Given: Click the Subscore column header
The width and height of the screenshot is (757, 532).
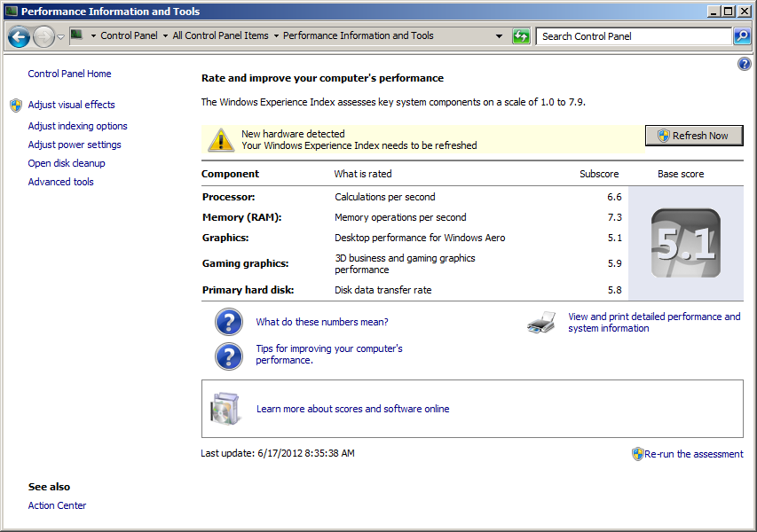Looking at the screenshot, I should click(599, 174).
